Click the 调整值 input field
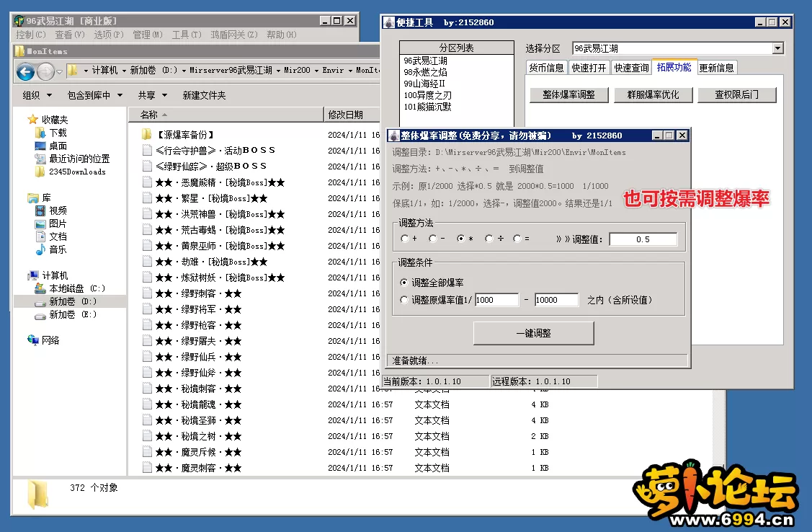Screen dimensions: 812x532 pos(643,239)
